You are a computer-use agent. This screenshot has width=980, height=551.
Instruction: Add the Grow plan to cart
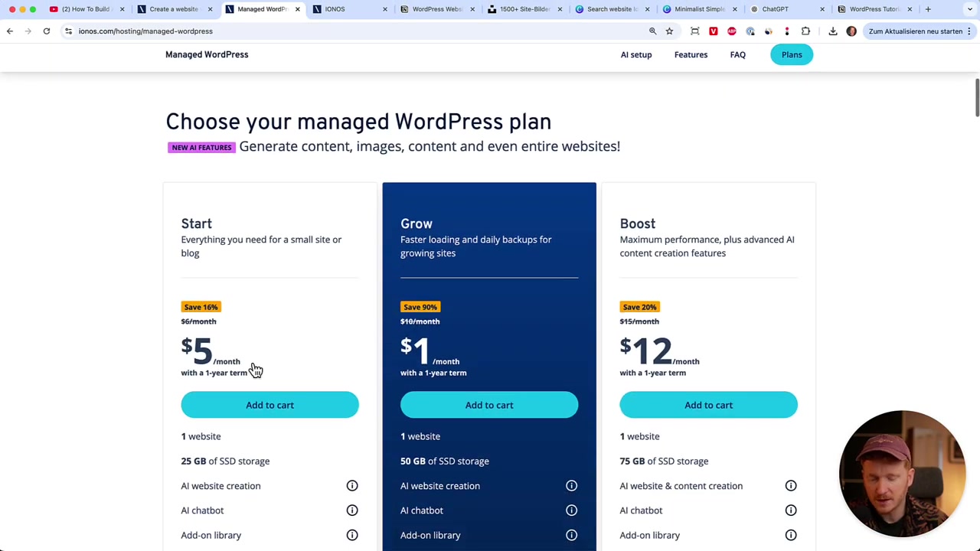(489, 405)
